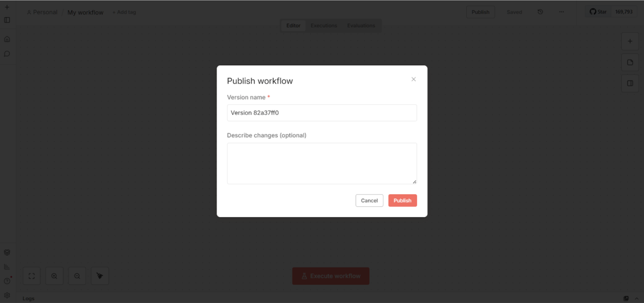Open the three-dot more options menu
The height and width of the screenshot is (303, 644).
pyautogui.click(x=561, y=12)
